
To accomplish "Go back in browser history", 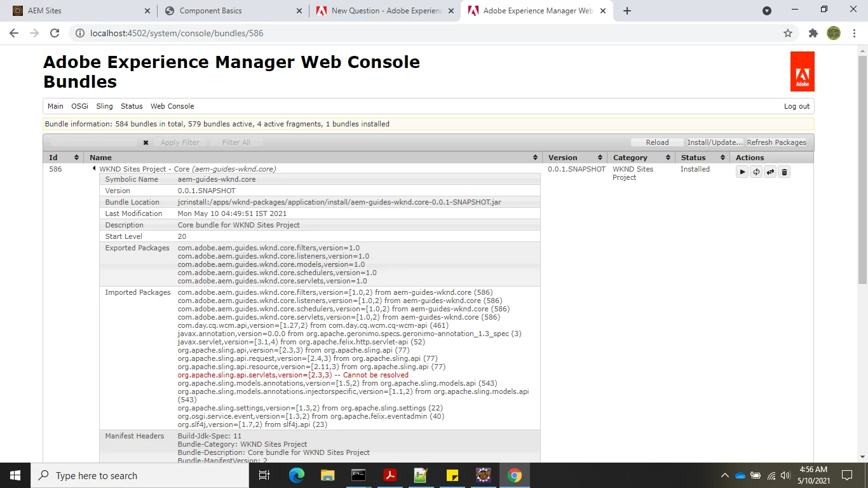I will click(14, 33).
